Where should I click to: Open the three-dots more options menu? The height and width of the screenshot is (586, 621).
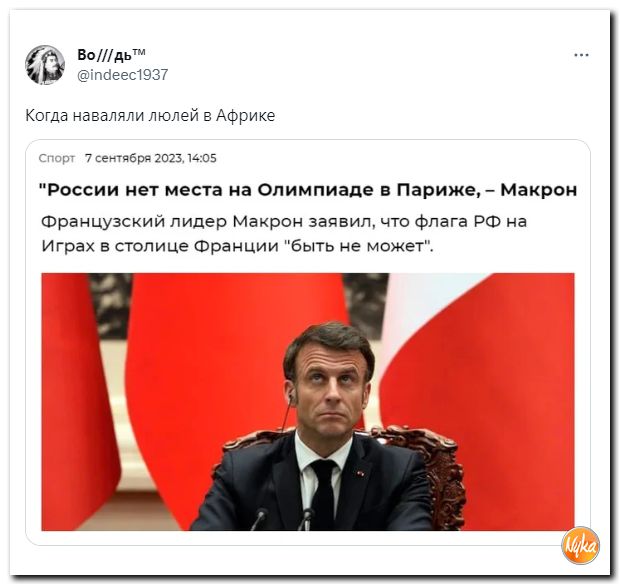click(x=581, y=55)
